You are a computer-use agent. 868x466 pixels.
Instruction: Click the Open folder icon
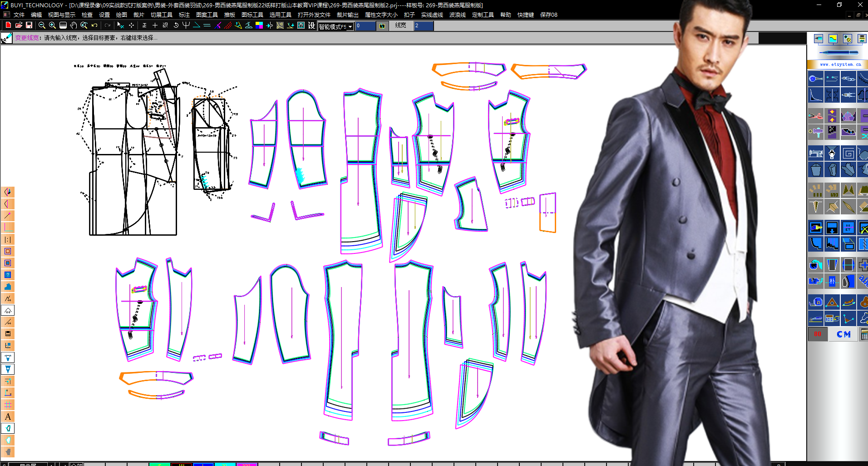click(x=19, y=25)
